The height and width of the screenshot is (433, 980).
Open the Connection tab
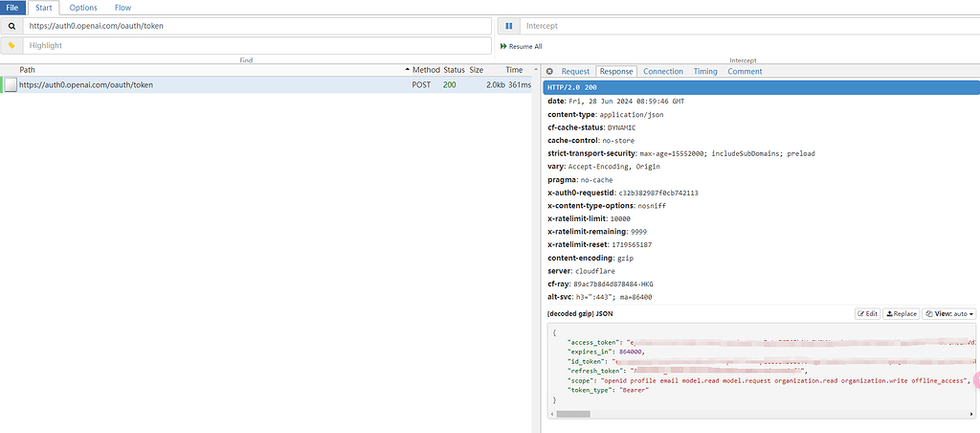(663, 71)
